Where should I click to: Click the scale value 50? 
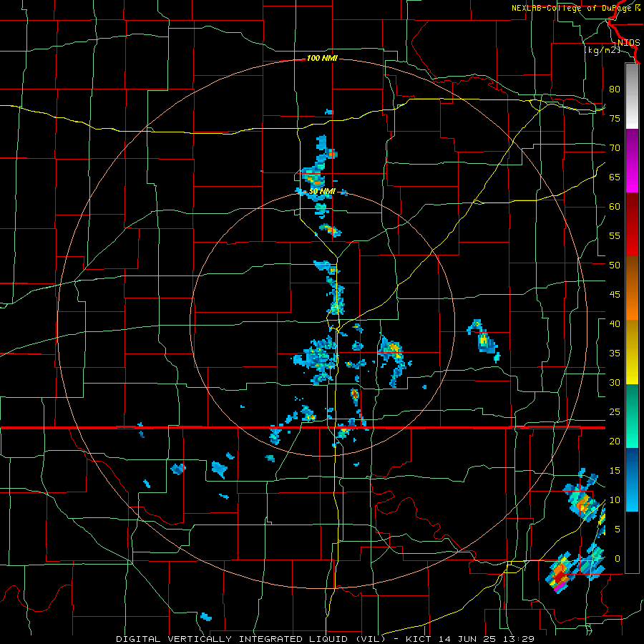[615, 265]
